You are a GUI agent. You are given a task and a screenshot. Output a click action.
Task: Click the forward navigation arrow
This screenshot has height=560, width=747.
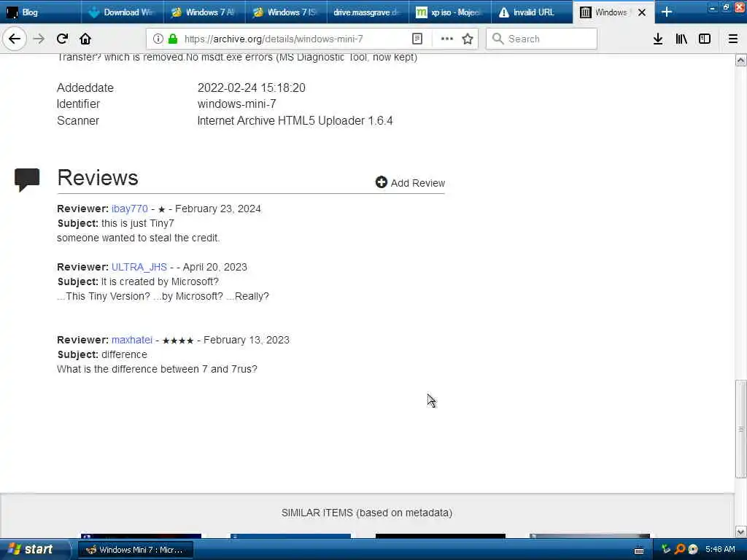[x=39, y=39]
